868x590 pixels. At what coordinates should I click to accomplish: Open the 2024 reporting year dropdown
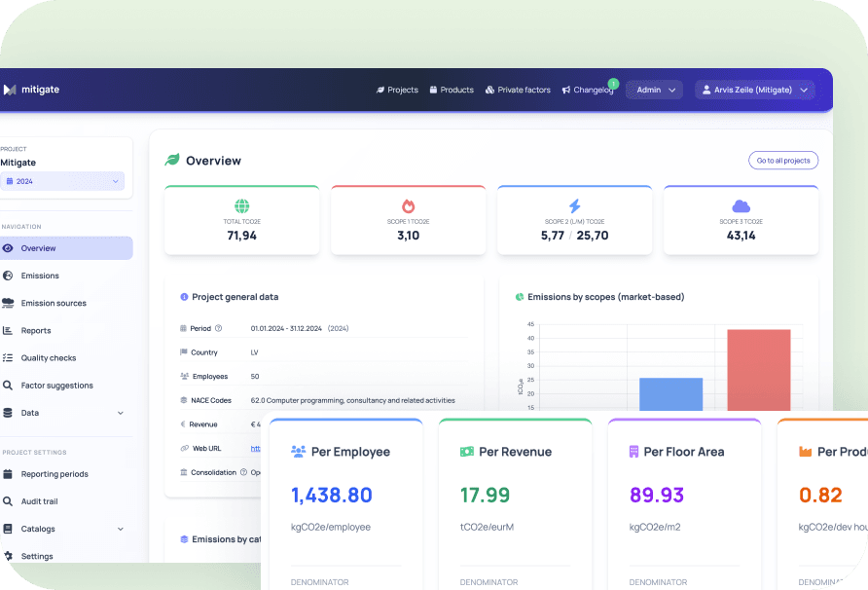click(62, 181)
